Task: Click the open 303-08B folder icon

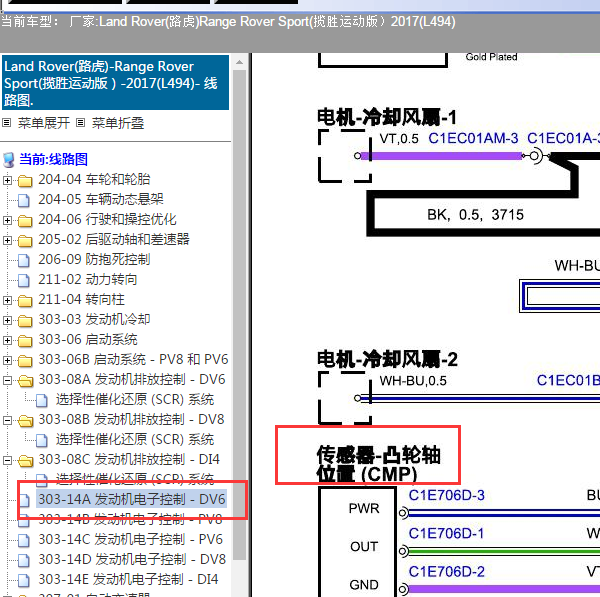Action: 26,421
